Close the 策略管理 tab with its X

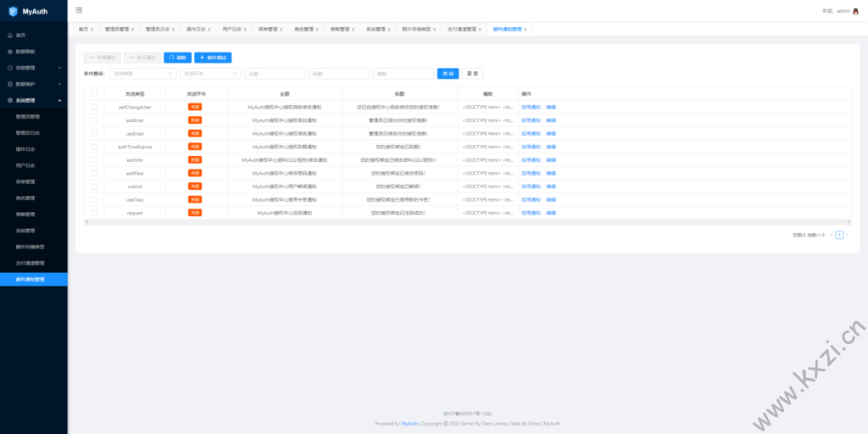click(353, 30)
